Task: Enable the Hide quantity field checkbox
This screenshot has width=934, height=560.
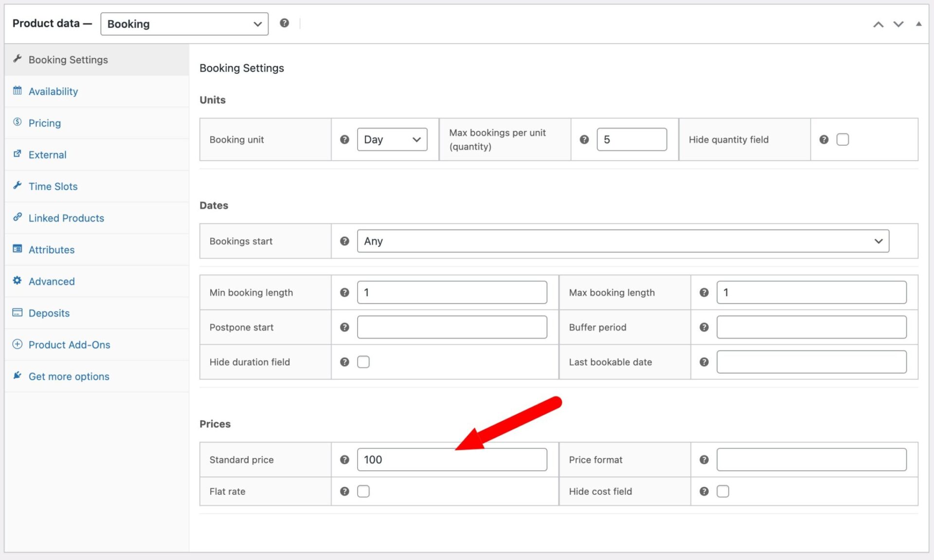Action: click(x=843, y=140)
